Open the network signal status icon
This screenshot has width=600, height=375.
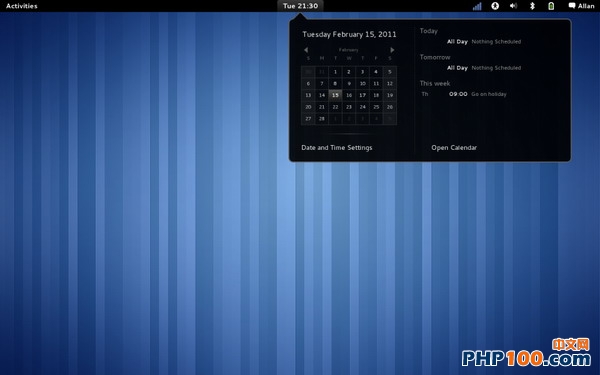477,6
